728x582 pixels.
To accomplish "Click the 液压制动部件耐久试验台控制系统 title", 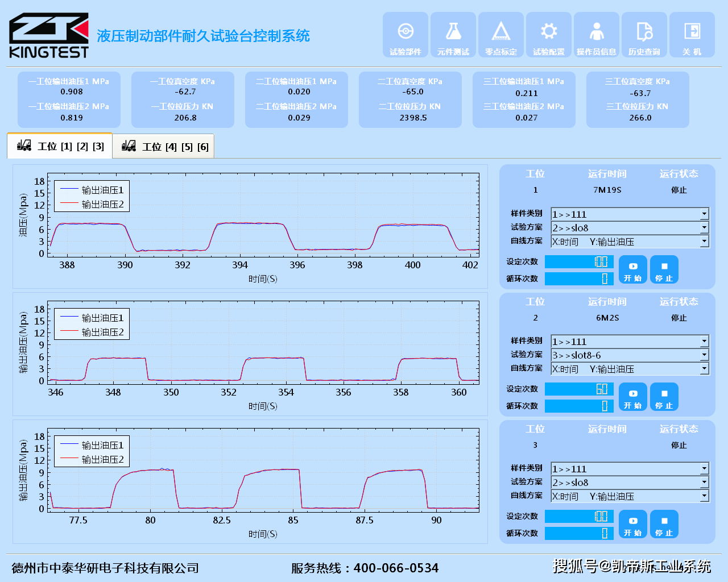I will pos(203,36).
